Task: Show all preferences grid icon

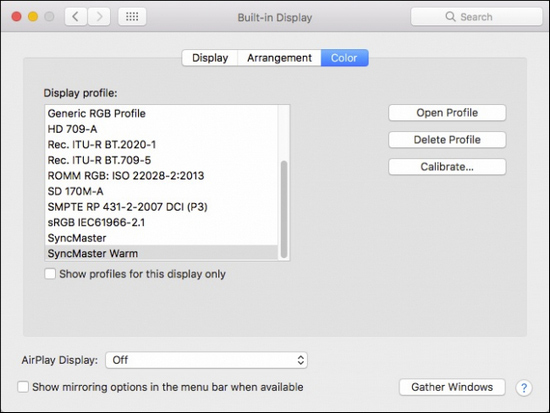Action: click(x=132, y=16)
